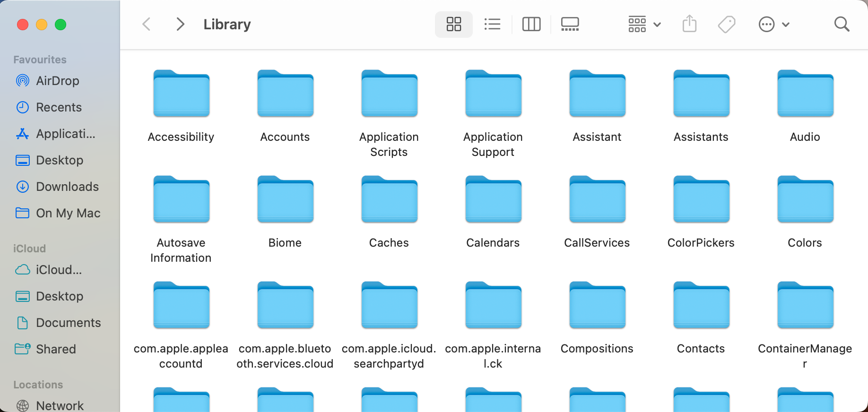
Task: Select the Calendars folder
Action: coord(493,199)
